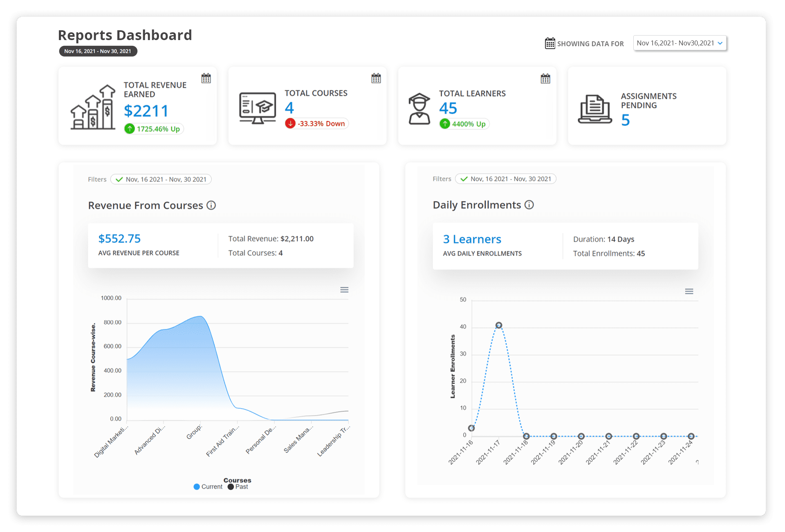The width and height of the screenshot is (785, 532).
Task: Click calendar icon on Total Revenue card
Action: point(206,79)
